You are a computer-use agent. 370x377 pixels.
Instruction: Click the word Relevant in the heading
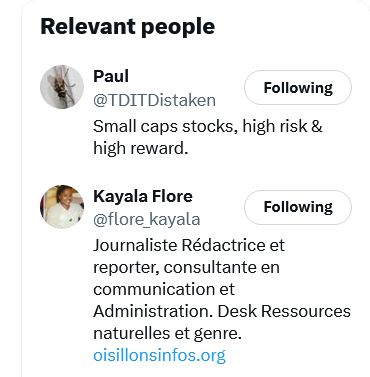[88, 26]
